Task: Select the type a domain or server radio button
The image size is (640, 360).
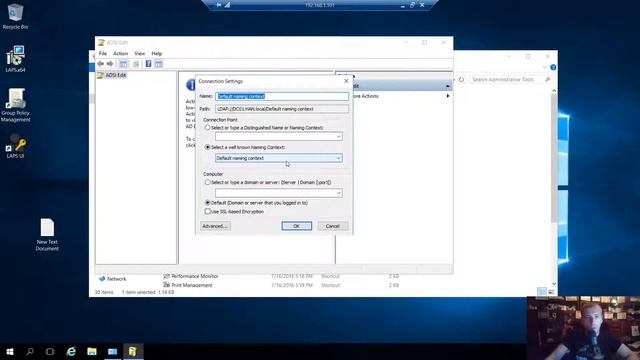Action: click(x=207, y=182)
